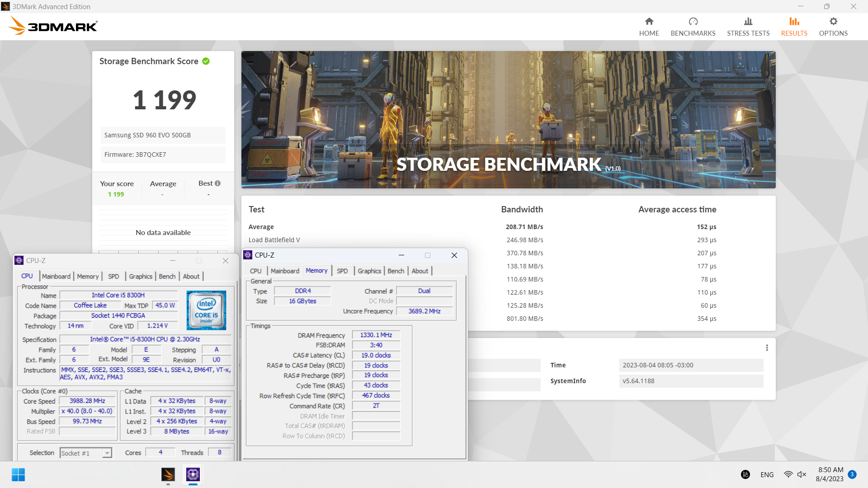
Task: Open the clock and date 8:50 AM
Action: 830,474
